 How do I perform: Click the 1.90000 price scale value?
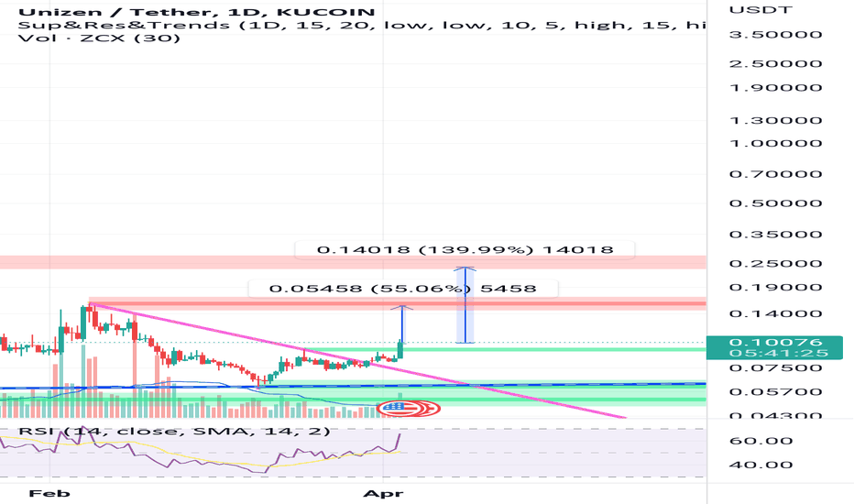click(775, 88)
